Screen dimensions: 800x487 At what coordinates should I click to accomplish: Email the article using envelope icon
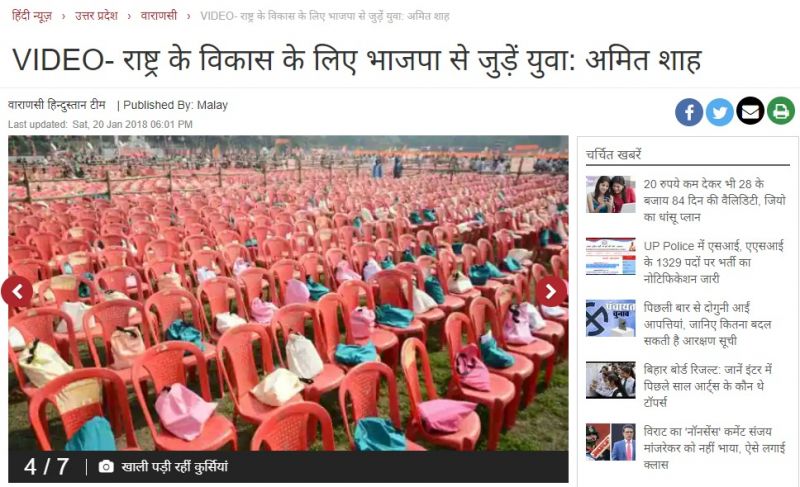click(750, 111)
